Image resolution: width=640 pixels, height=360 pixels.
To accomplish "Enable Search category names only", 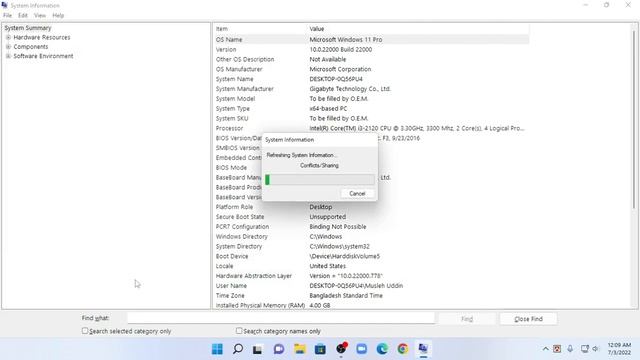I will pos(239,331).
